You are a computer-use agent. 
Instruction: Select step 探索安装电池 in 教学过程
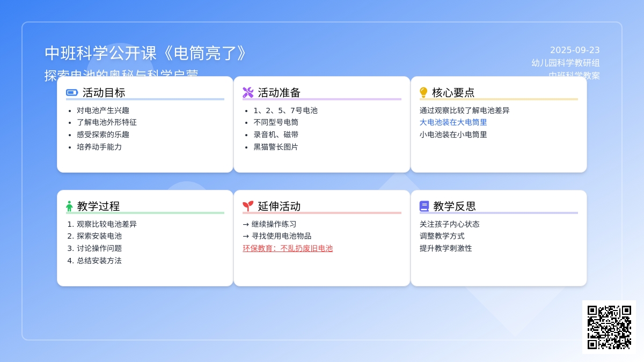tap(99, 236)
